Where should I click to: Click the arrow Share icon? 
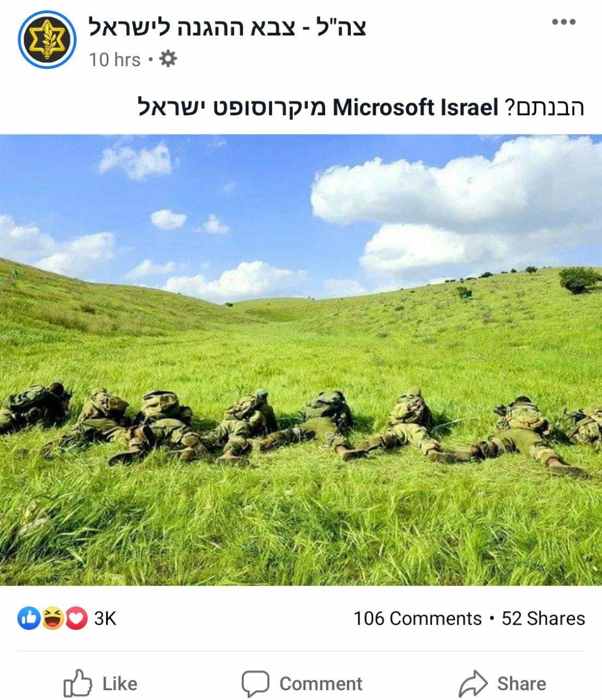pyautogui.click(x=473, y=684)
